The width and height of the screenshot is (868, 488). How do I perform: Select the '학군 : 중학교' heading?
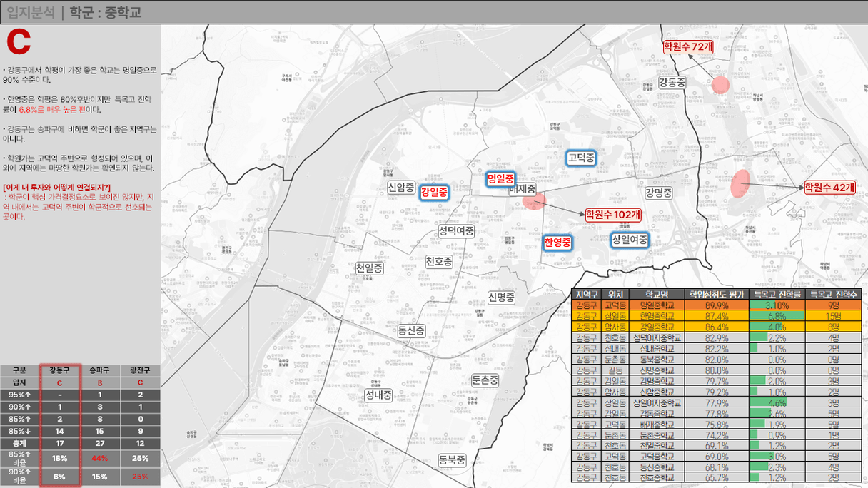(106, 12)
